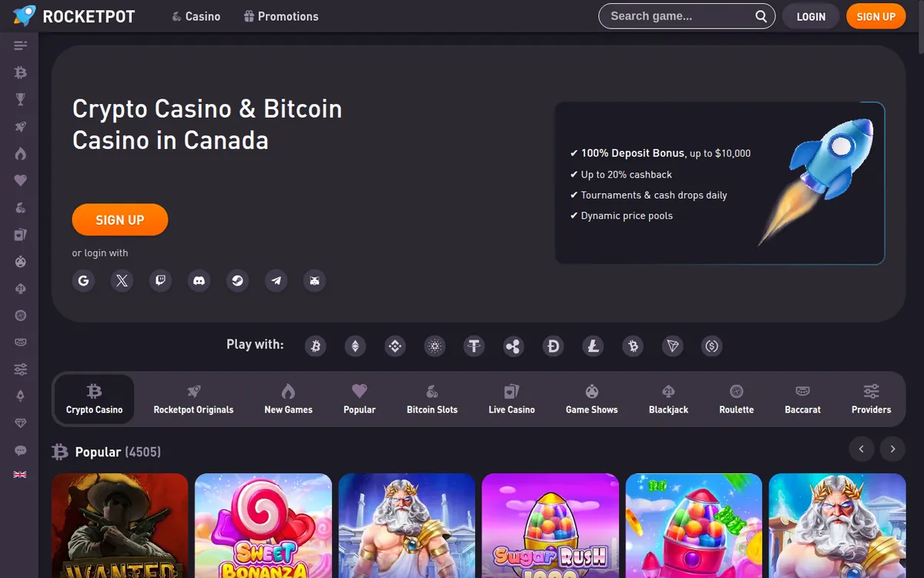Select the Game Shows category tab

pyautogui.click(x=591, y=399)
